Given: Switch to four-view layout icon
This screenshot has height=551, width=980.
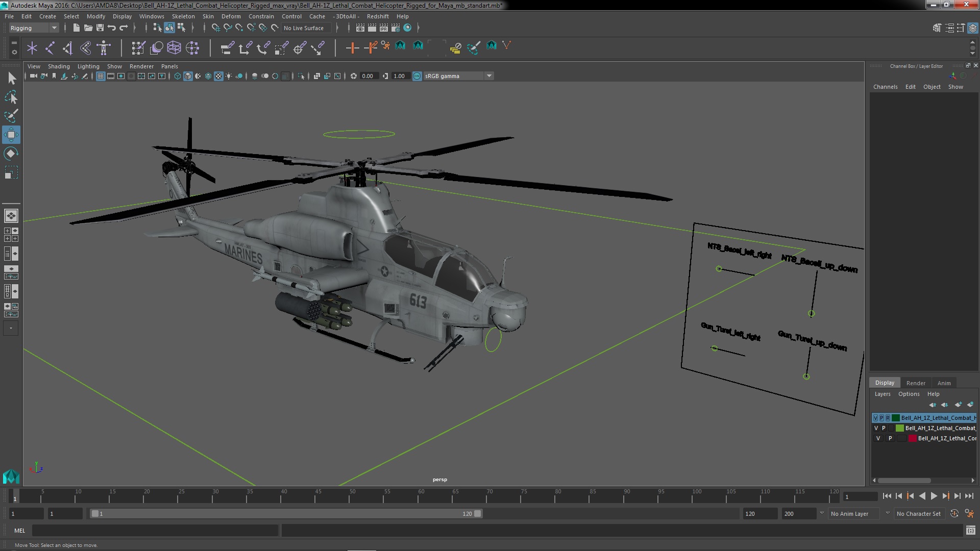Looking at the screenshot, I should [11, 235].
